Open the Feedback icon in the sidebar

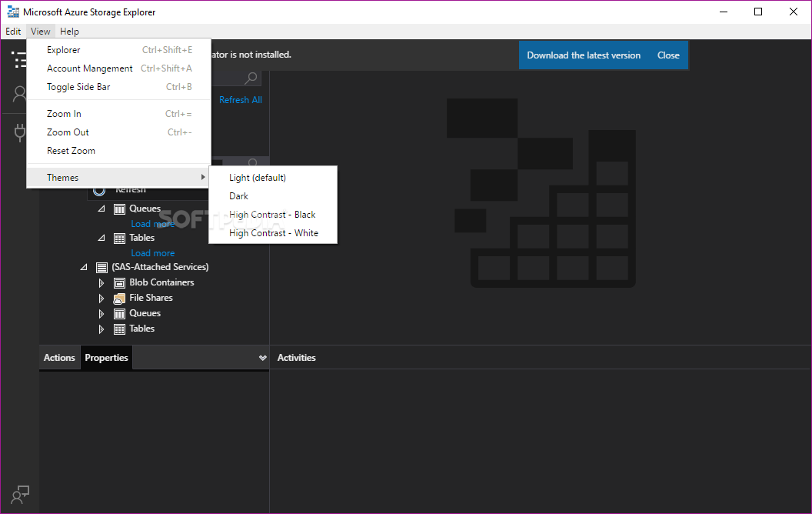[20, 495]
